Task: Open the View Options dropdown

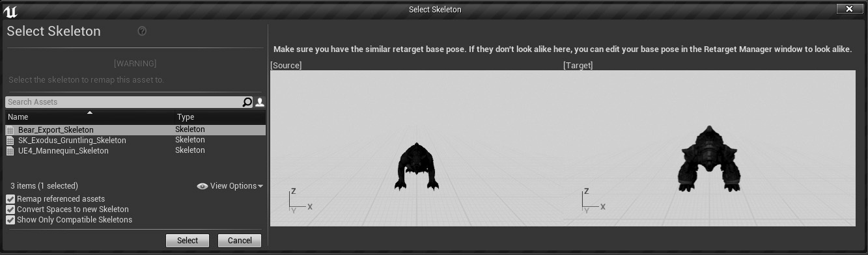Action: pos(230,186)
